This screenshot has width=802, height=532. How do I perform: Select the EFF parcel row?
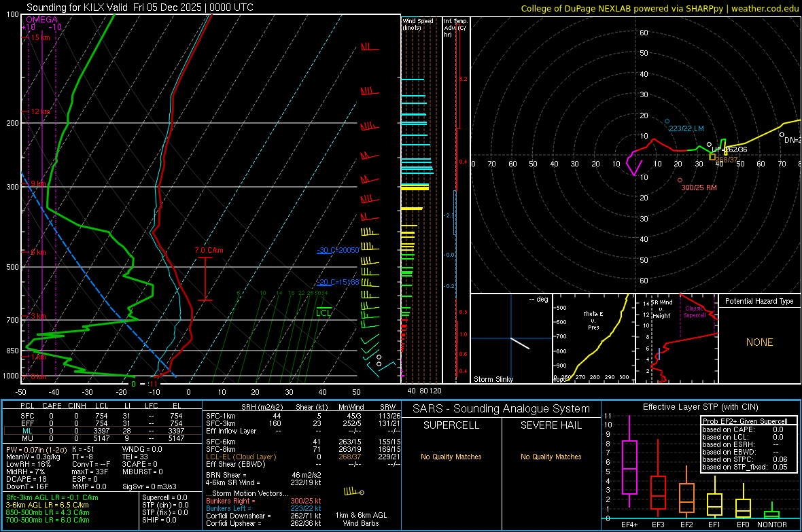click(x=103, y=423)
